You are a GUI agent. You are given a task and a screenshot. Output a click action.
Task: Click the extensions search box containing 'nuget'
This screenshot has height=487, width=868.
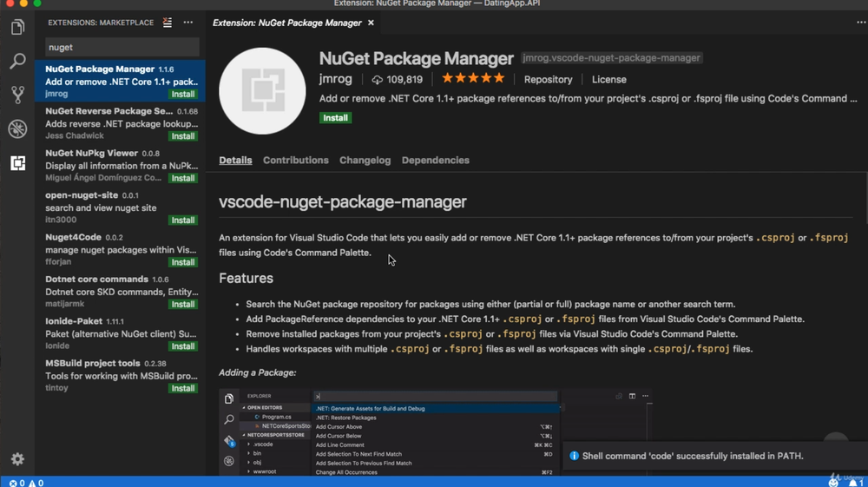tap(122, 48)
